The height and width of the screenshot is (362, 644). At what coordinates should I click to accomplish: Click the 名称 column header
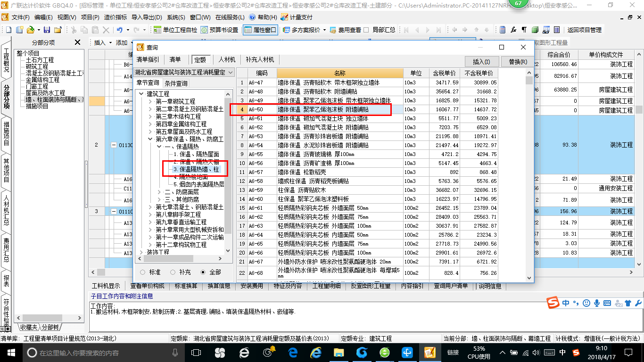[x=340, y=73]
